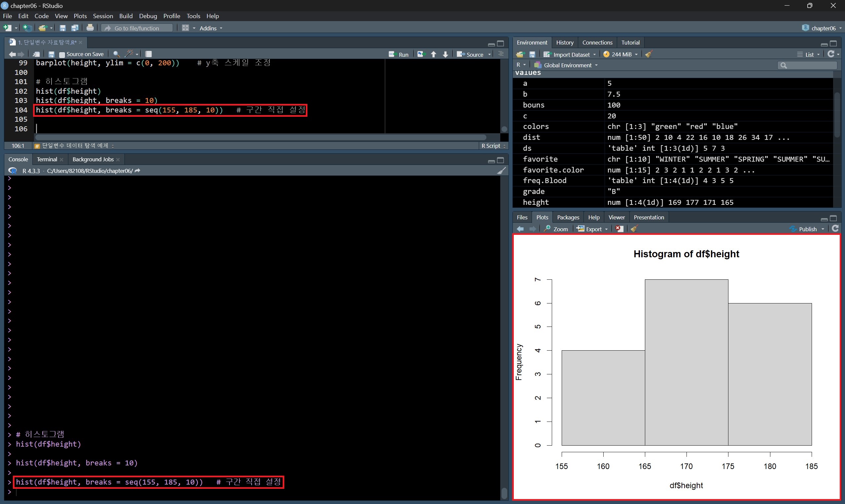
Task: Open the Session menu
Action: (x=103, y=16)
